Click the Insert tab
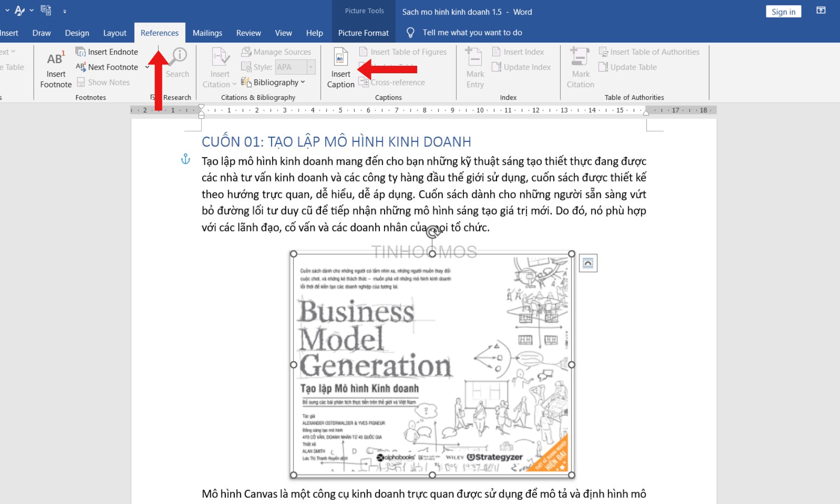This screenshot has height=504, width=840. [x=9, y=33]
